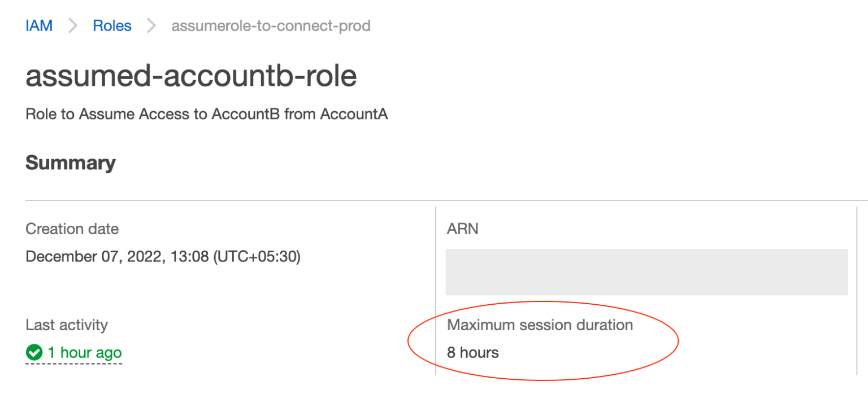868x403 pixels.
Task: Open the Roles breadcrumb link
Action: tap(111, 25)
